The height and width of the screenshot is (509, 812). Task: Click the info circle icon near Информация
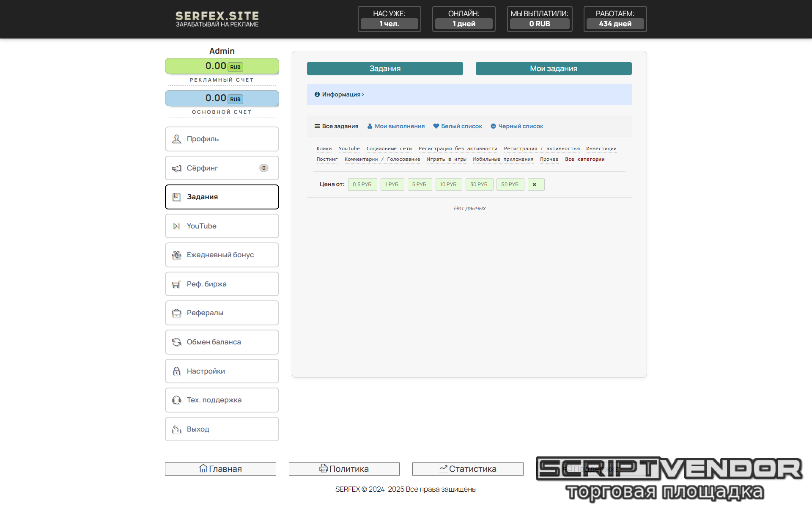pos(317,94)
